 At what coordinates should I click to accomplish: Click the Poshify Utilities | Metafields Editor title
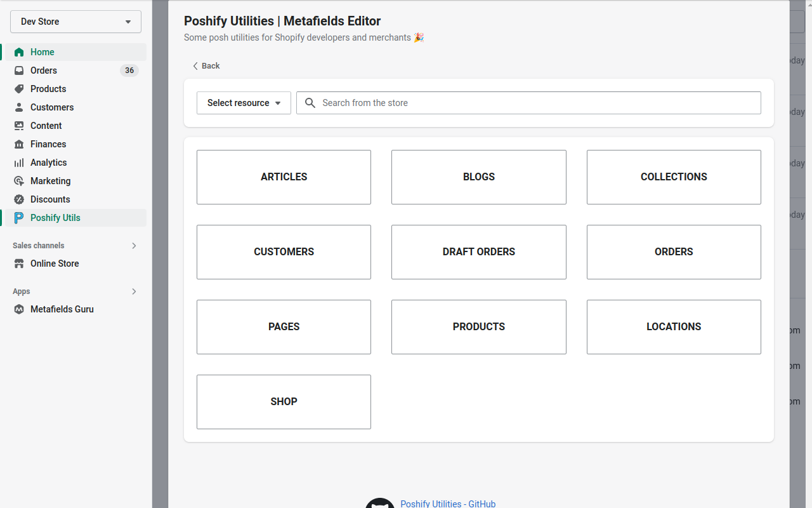pos(282,21)
